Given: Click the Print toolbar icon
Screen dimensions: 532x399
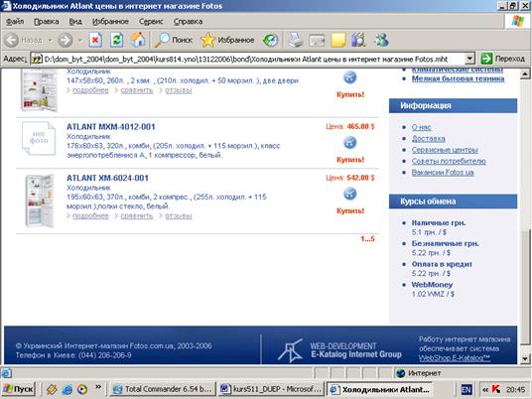Looking at the screenshot, I should pos(295,40).
